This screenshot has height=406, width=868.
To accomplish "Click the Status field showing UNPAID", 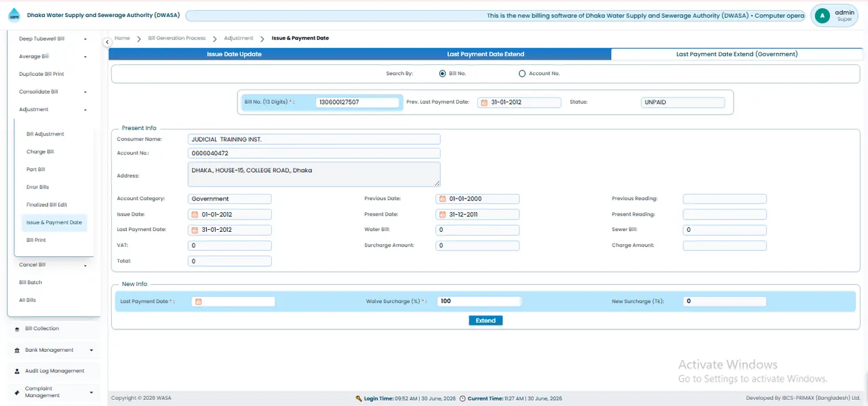I will pyautogui.click(x=683, y=102).
